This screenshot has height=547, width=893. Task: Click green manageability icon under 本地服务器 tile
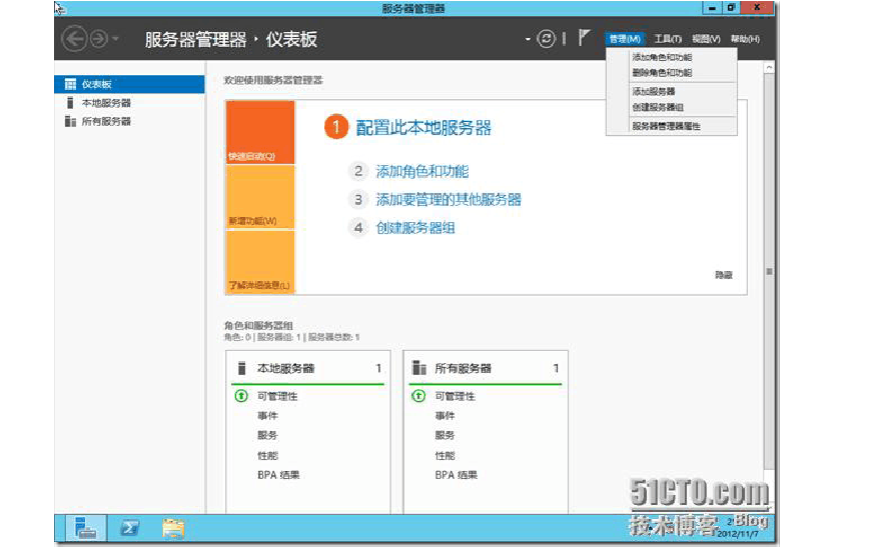click(x=241, y=396)
